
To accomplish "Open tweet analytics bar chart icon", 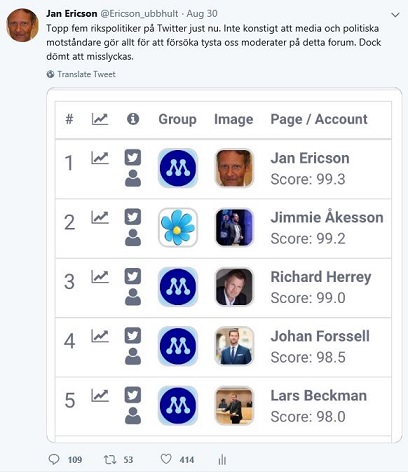I will 222,460.
